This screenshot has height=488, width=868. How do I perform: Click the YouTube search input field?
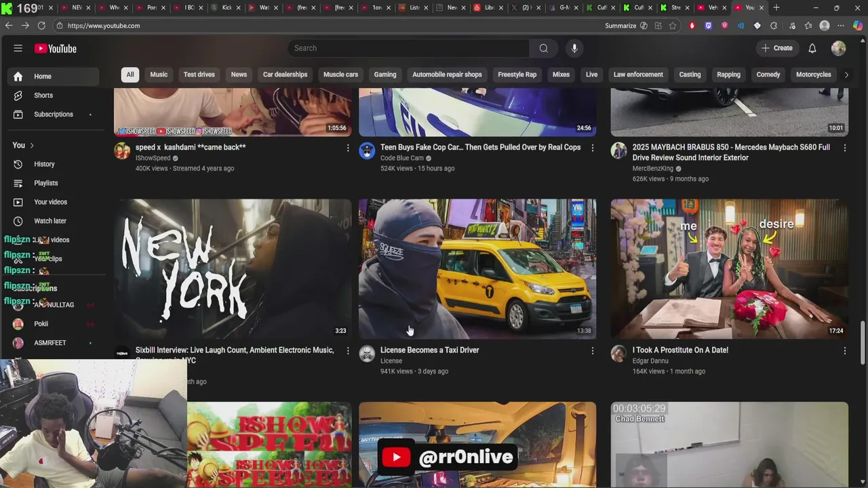click(x=410, y=48)
